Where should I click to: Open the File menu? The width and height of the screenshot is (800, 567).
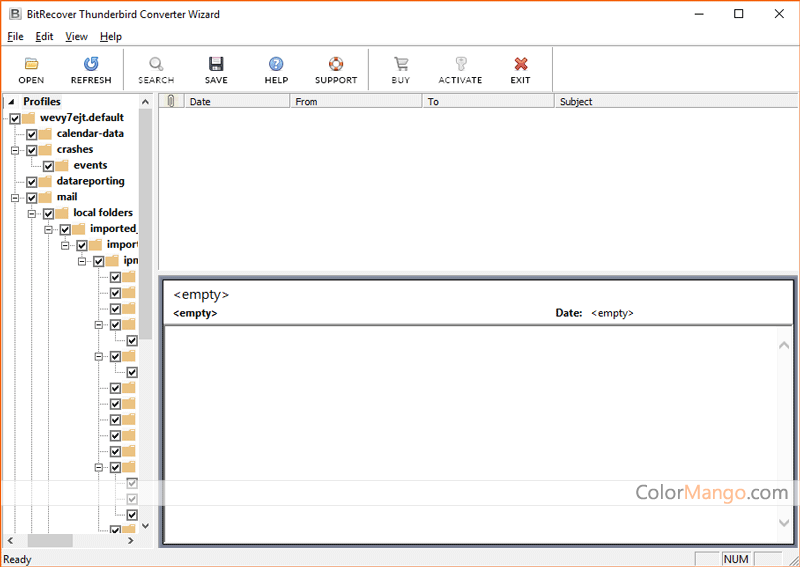pos(15,36)
